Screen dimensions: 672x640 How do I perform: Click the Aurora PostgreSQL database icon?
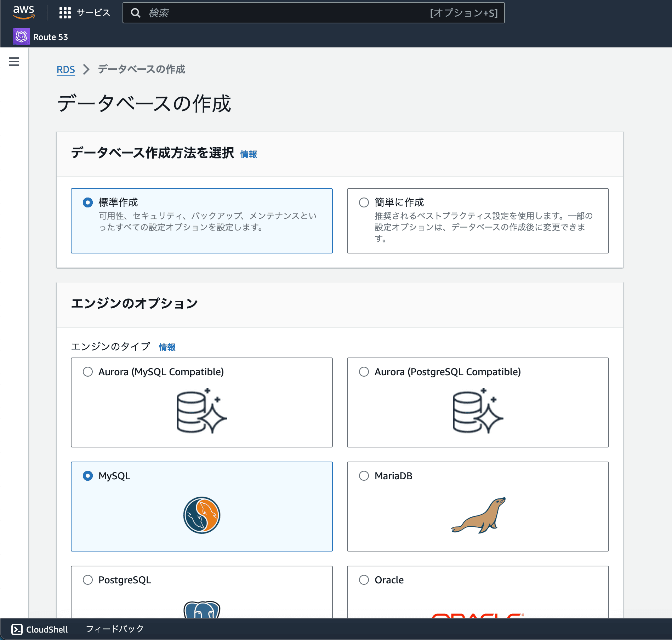(x=478, y=411)
